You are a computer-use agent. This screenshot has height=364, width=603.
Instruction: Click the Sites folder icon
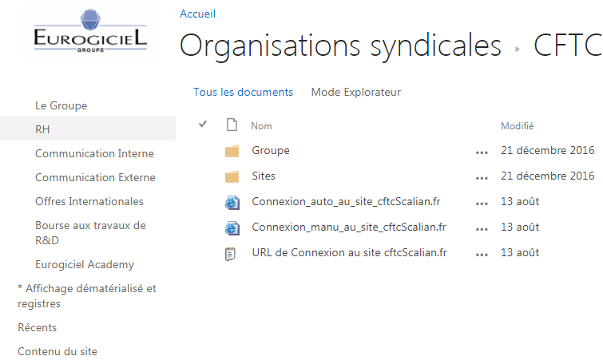(232, 176)
